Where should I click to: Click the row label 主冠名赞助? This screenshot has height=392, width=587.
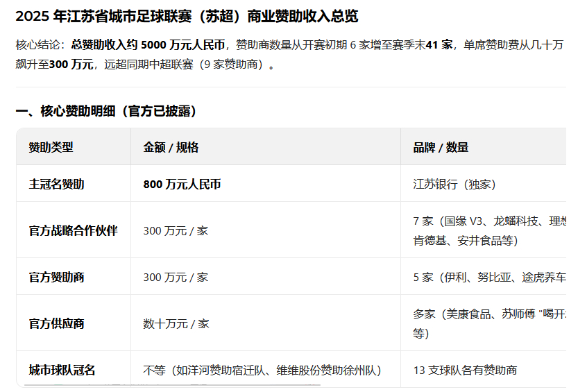pos(56,185)
